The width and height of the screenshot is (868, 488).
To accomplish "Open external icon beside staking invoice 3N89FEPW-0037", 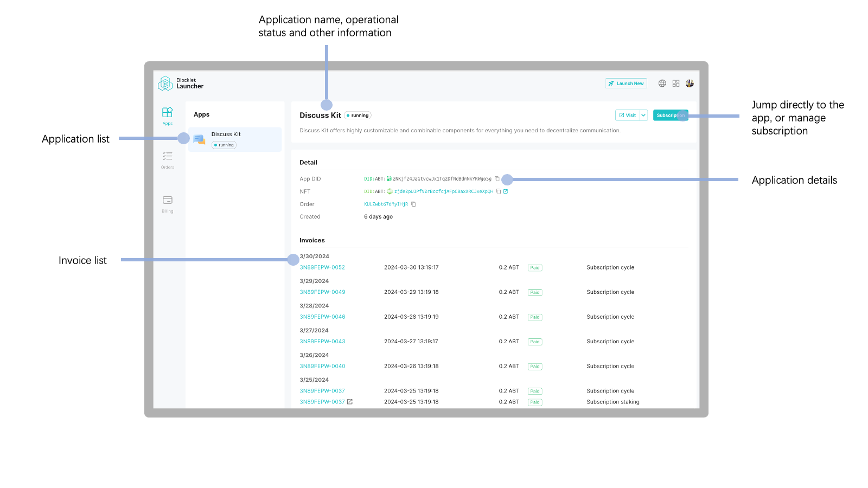I will [350, 402].
